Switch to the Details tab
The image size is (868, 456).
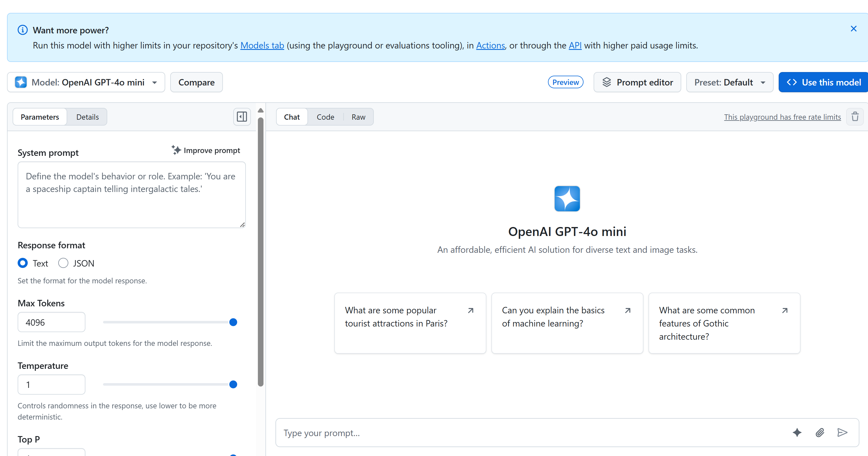[x=87, y=117]
